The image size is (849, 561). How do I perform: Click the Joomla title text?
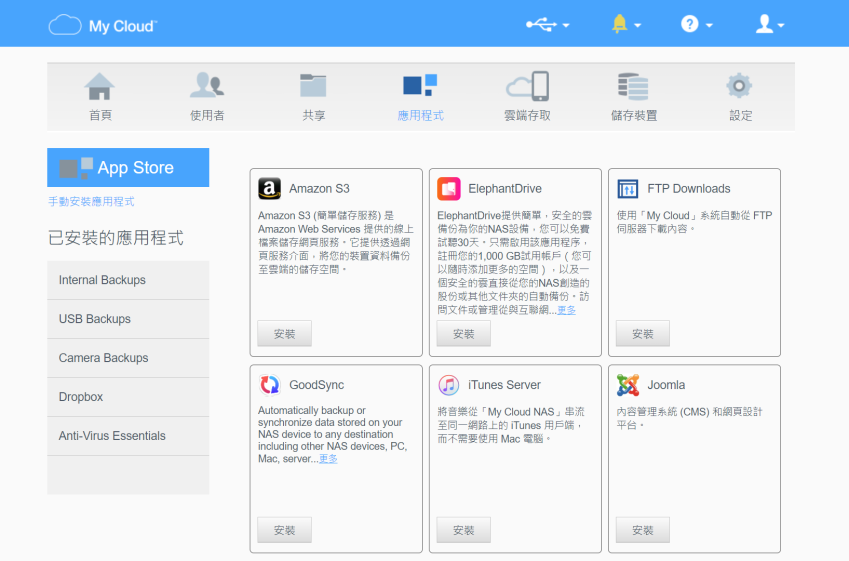666,385
